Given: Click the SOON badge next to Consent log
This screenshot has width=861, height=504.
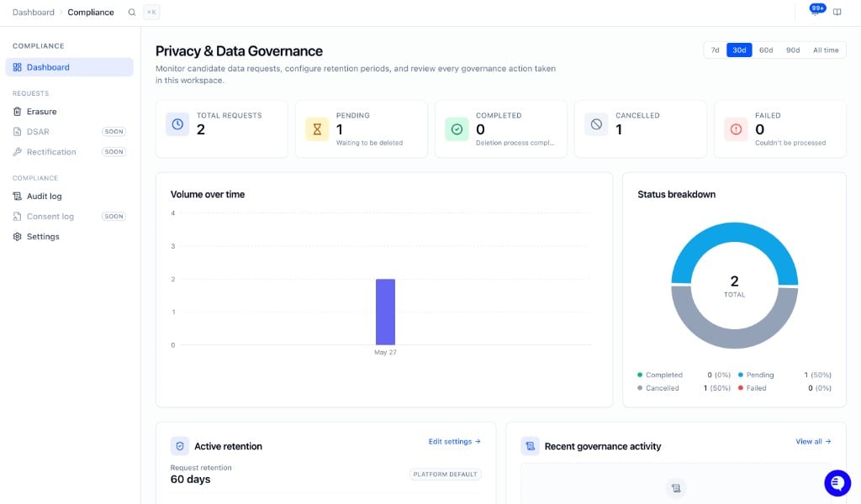Looking at the screenshot, I should click(x=114, y=216).
